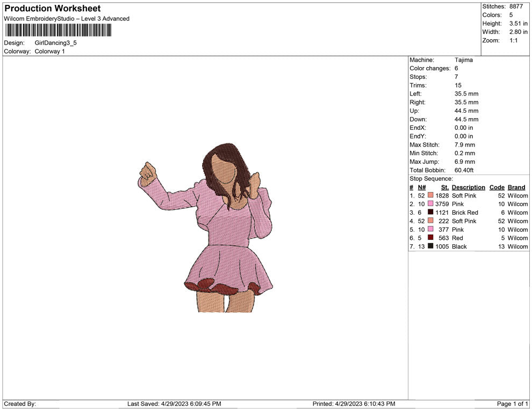Image resolution: width=532 pixels, height=409 pixels.
Task: Click the Soft Pink swatch in stop 4
Action: click(x=430, y=221)
